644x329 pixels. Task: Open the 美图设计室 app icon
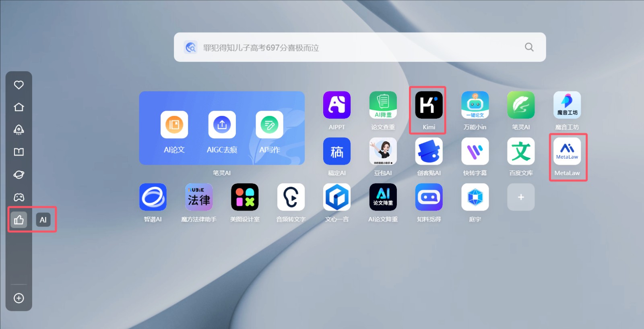click(x=245, y=197)
